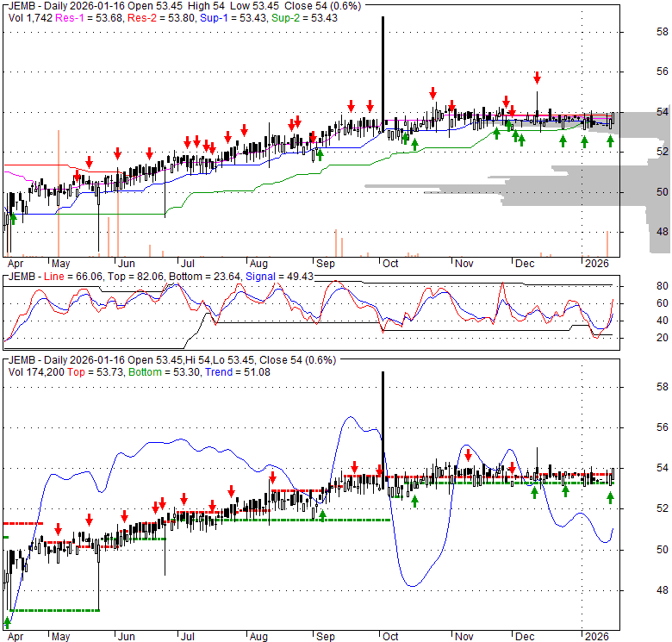Click the red arrow above December spike in top chart

click(537, 78)
